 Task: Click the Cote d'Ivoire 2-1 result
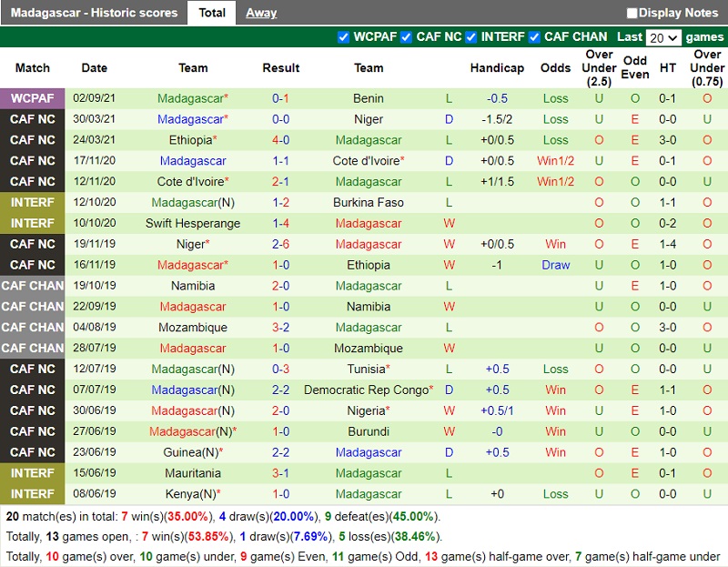point(281,182)
